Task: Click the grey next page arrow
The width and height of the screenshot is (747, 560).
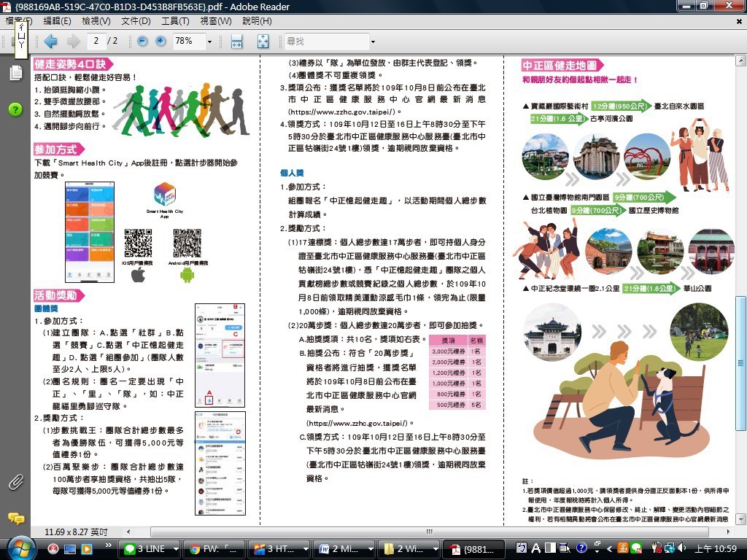Action: (73, 42)
